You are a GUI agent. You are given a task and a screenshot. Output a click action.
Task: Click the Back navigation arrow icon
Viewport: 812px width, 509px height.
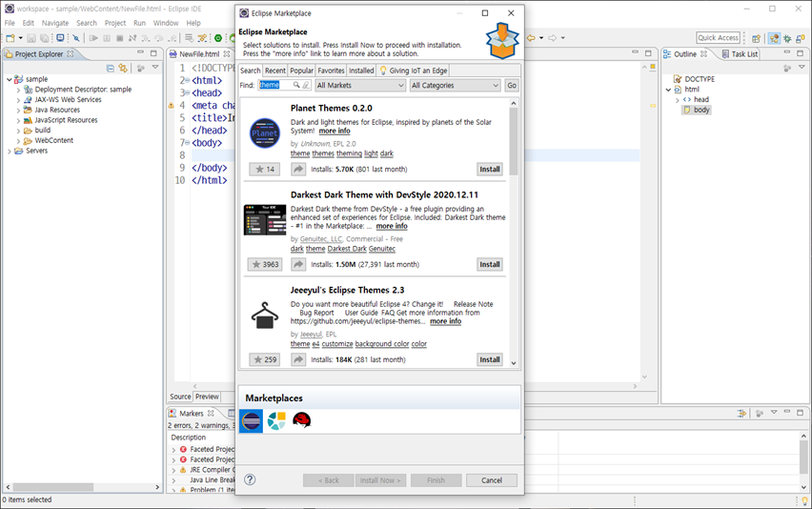tap(531, 38)
